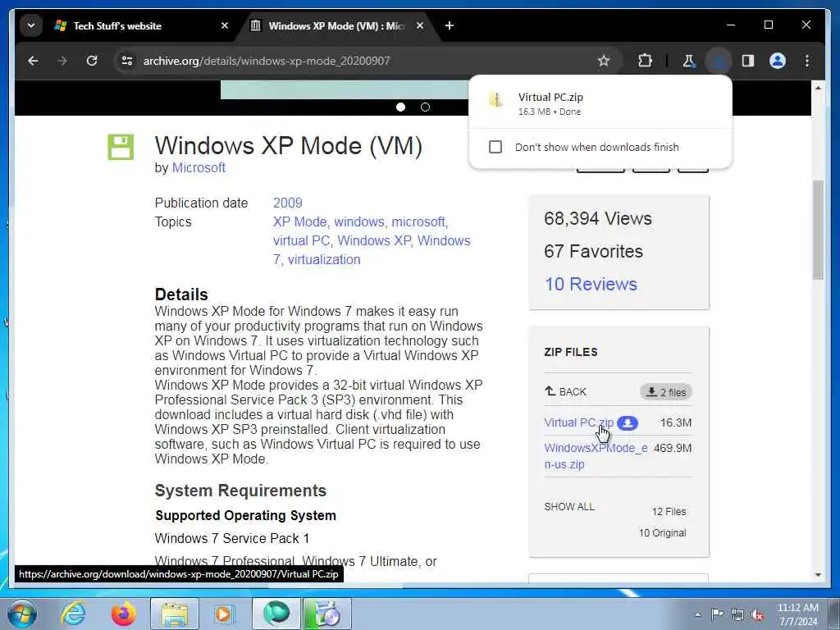
Task: Open the Action Center flag icon
Action: (x=717, y=614)
